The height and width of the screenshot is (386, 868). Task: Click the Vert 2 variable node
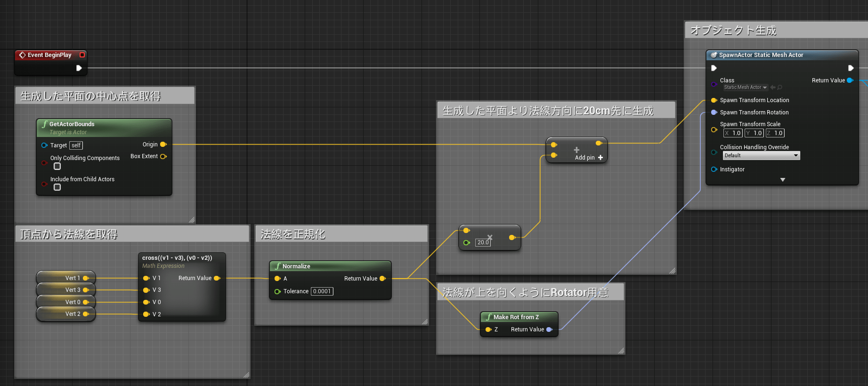66,314
